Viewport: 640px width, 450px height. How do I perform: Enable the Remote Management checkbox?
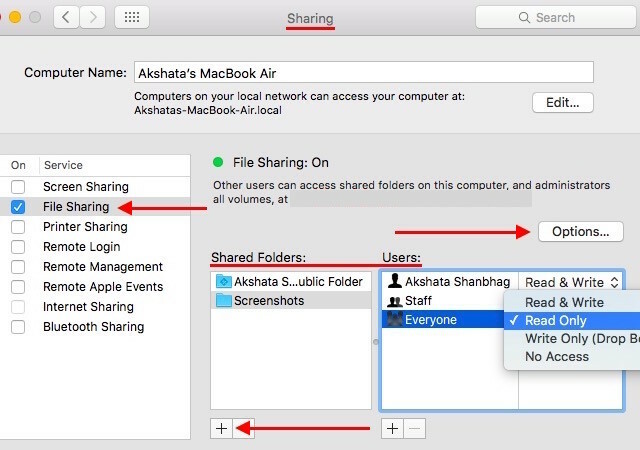pyautogui.click(x=18, y=267)
